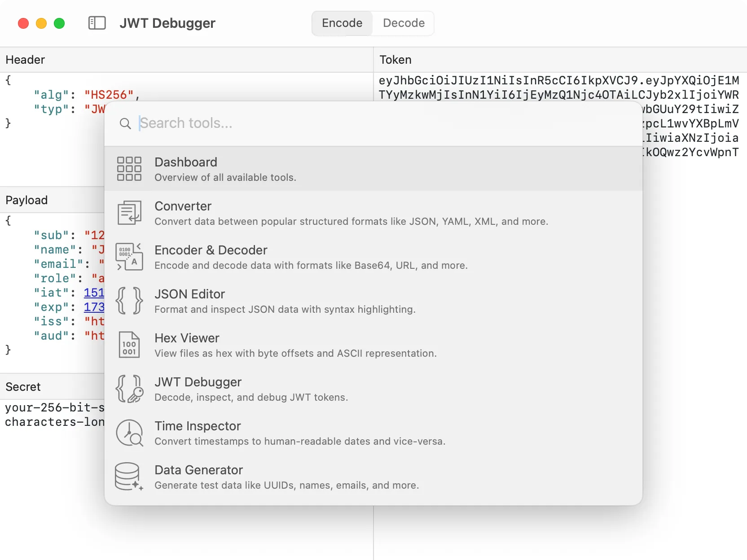
Task: Click the Dashboard grid icon
Action: coord(129,169)
